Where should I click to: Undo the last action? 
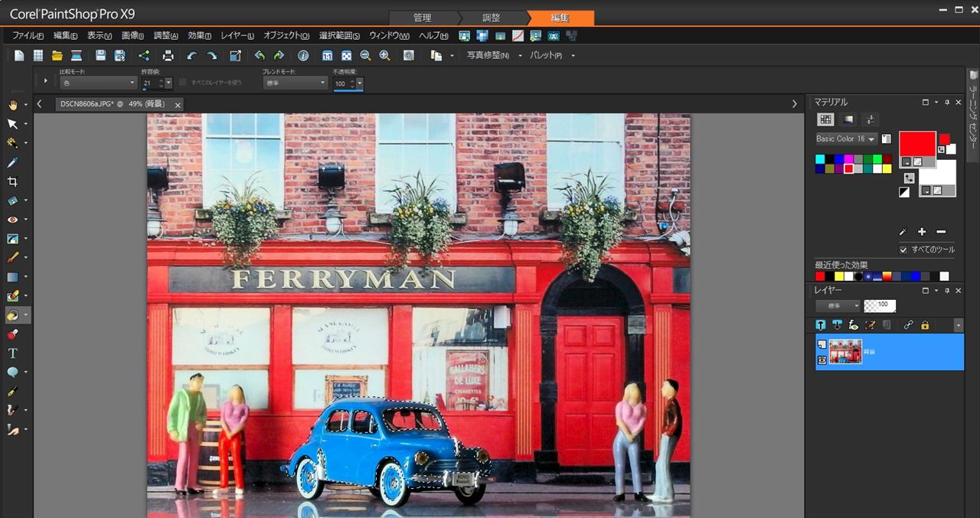192,56
